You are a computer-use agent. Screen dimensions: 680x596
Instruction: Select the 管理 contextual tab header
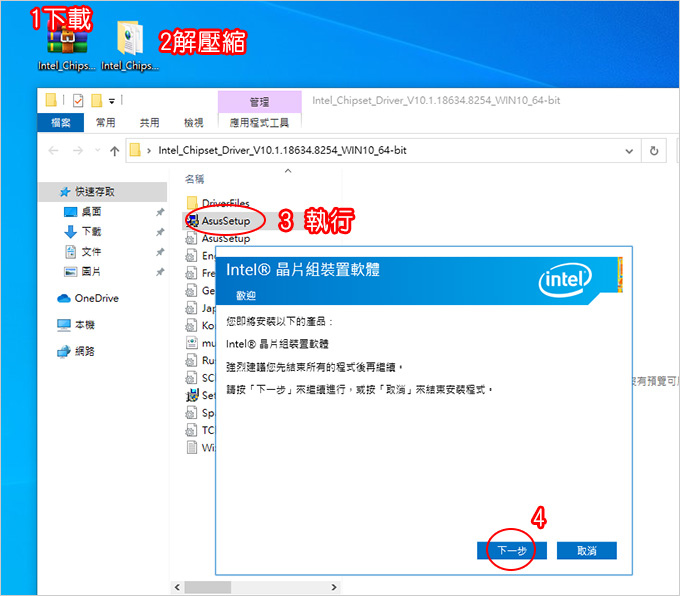pyautogui.click(x=259, y=102)
